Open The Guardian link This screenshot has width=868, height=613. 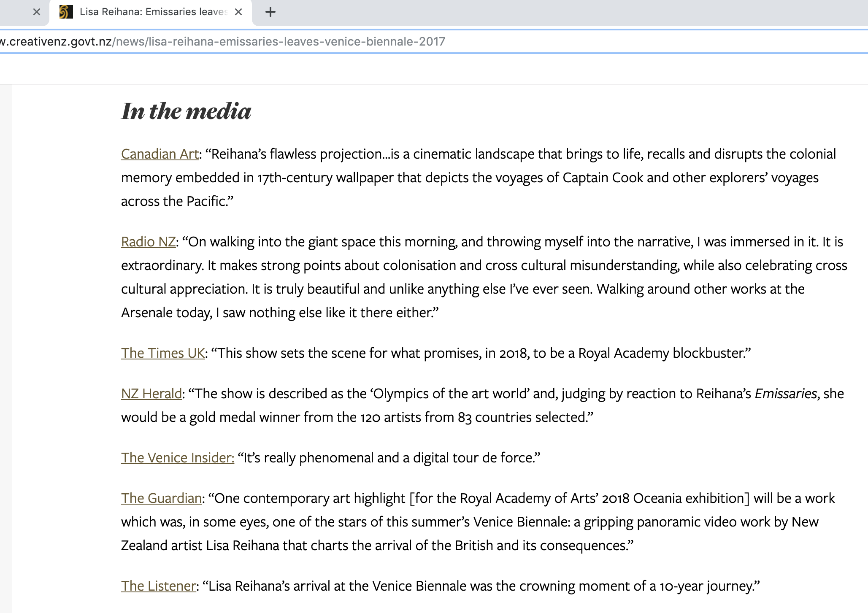coord(162,498)
